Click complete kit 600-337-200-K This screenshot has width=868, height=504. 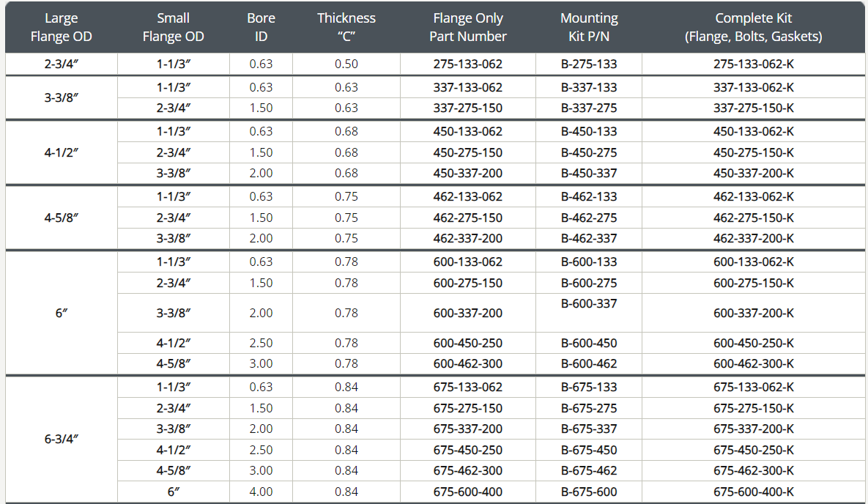[x=754, y=313]
